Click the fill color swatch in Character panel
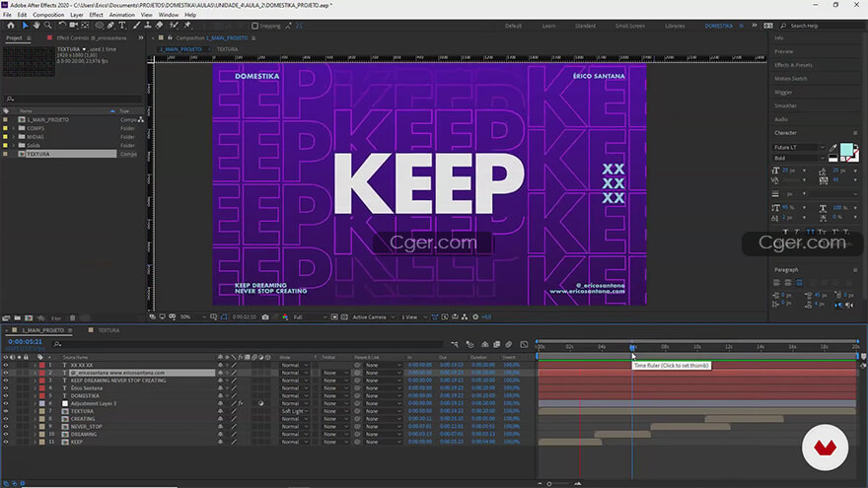Viewport: 868px width, 488px height. click(846, 150)
